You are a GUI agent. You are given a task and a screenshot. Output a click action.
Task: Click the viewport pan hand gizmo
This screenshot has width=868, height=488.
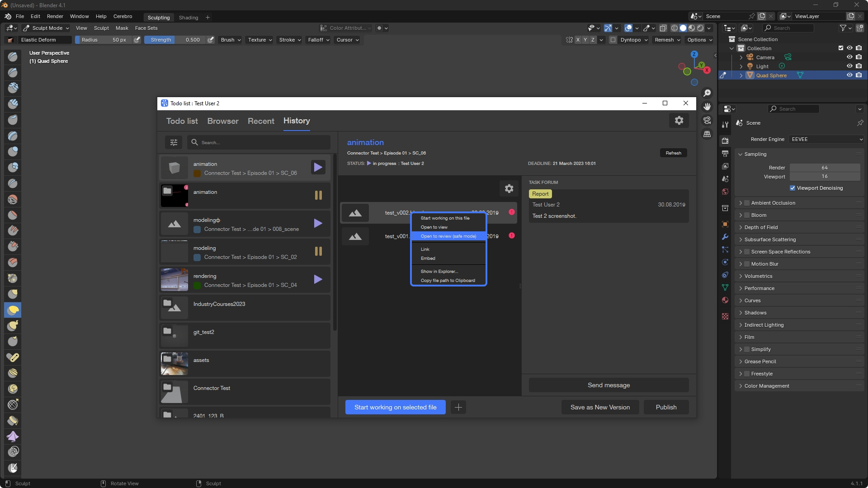pos(707,107)
